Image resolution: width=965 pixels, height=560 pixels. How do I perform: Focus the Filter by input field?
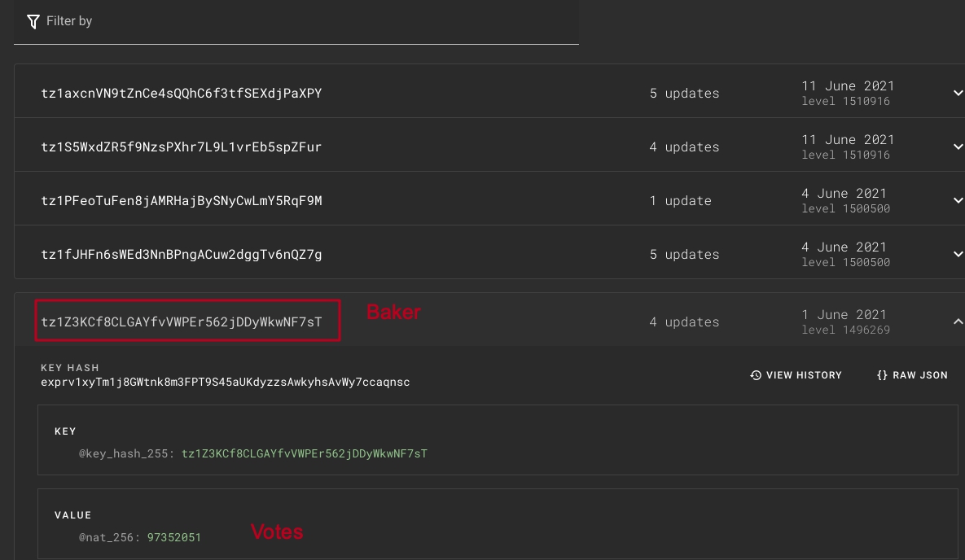pos(296,21)
